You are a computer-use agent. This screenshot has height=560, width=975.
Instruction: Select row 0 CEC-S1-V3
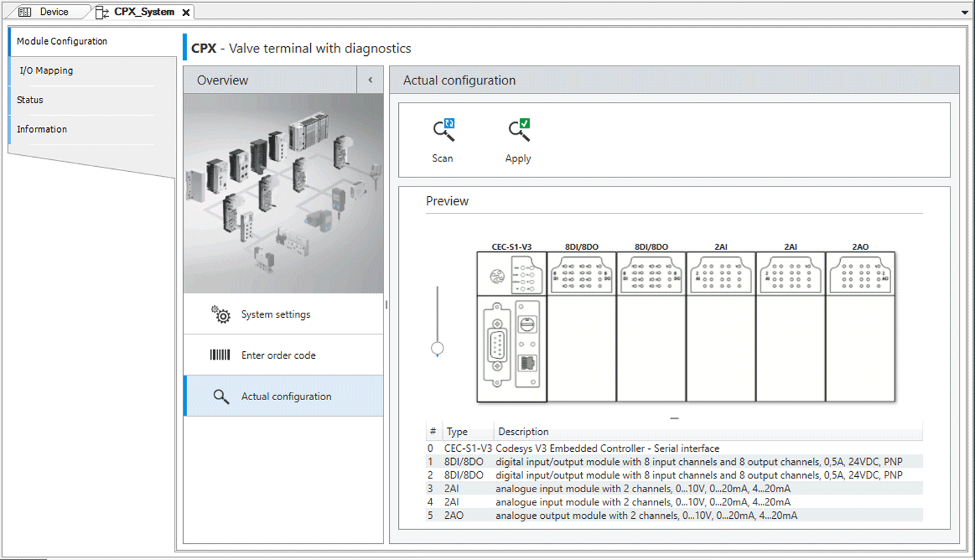click(x=675, y=448)
